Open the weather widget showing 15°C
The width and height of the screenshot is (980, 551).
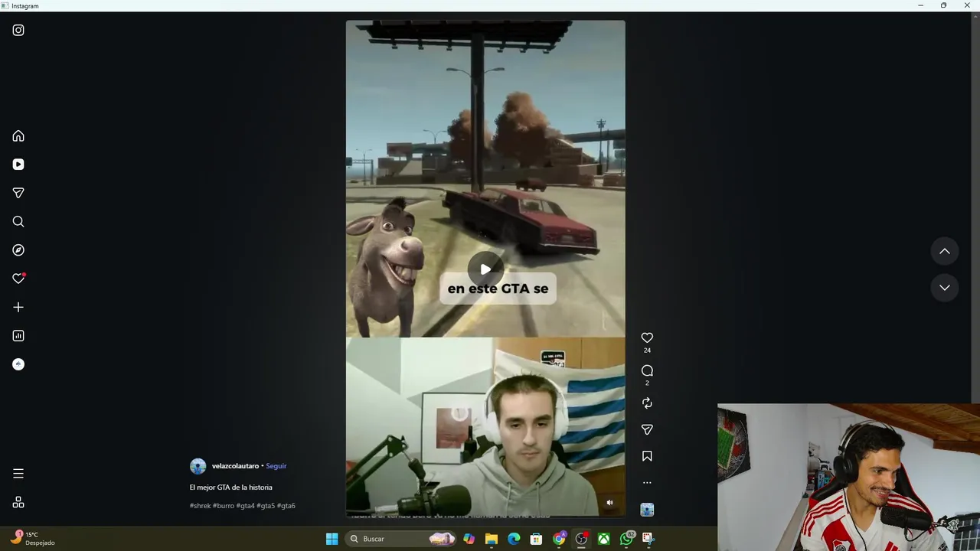click(x=34, y=539)
